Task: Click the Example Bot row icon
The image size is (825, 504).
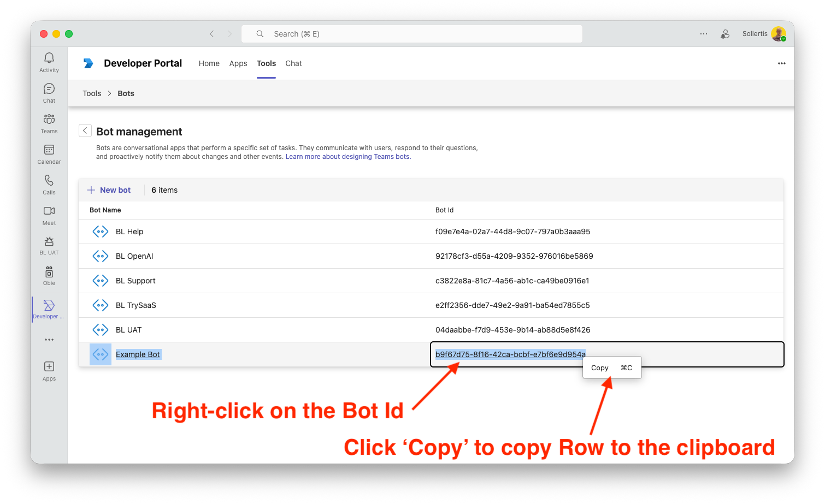Action: pos(101,354)
